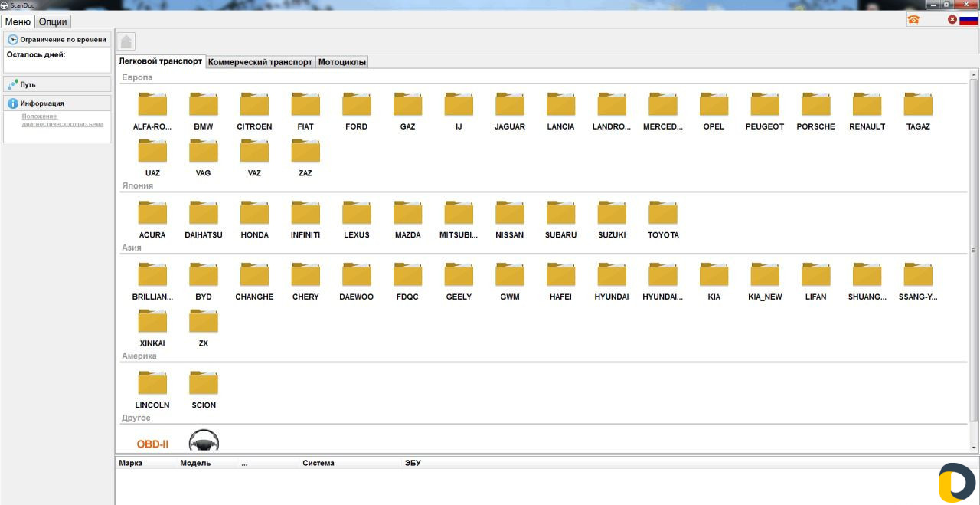
Task: Click the Путь panel header
Action: 57,84
